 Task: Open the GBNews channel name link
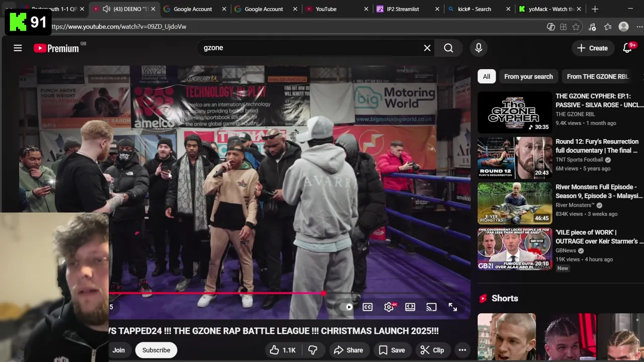click(x=566, y=250)
